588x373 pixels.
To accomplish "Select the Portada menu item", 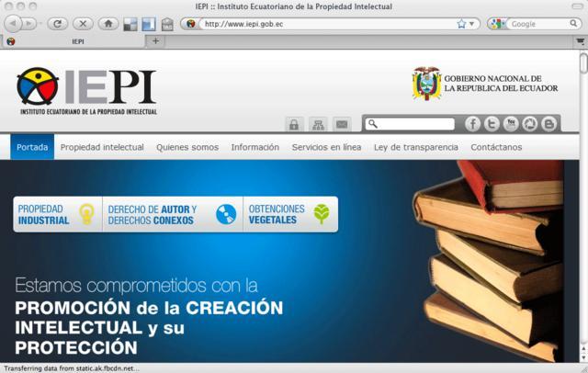I will click(x=32, y=147).
